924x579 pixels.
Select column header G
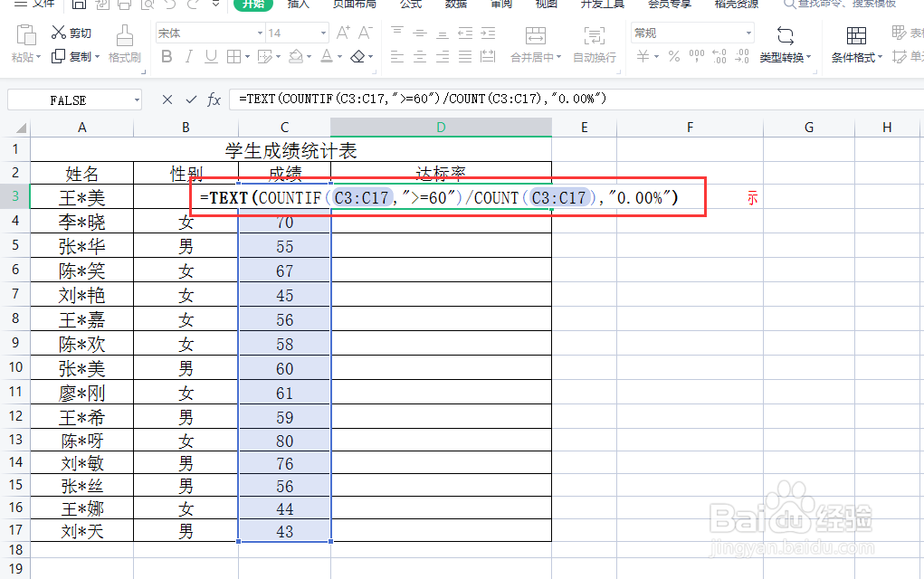[808, 128]
